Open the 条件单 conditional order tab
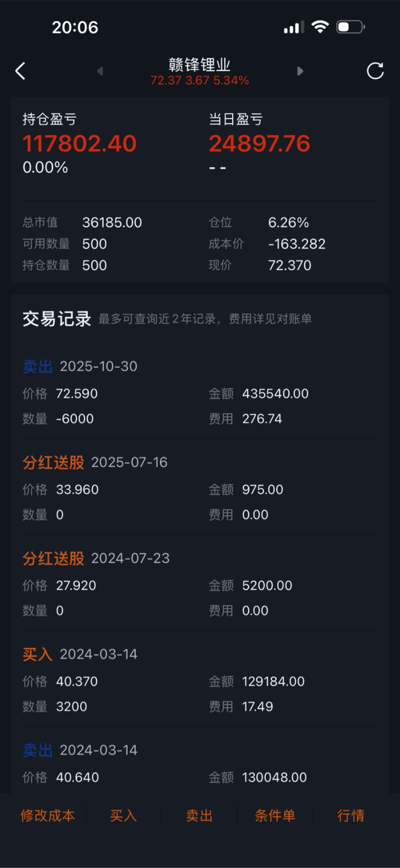The width and height of the screenshot is (400, 868). pyautogui.click(x=275, y=815)
